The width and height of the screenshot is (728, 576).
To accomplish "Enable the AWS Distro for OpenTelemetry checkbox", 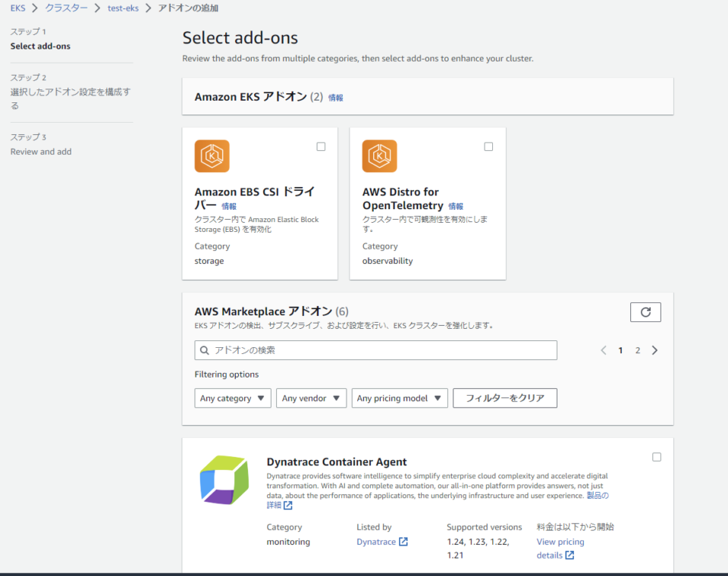I will coord(488,146).
